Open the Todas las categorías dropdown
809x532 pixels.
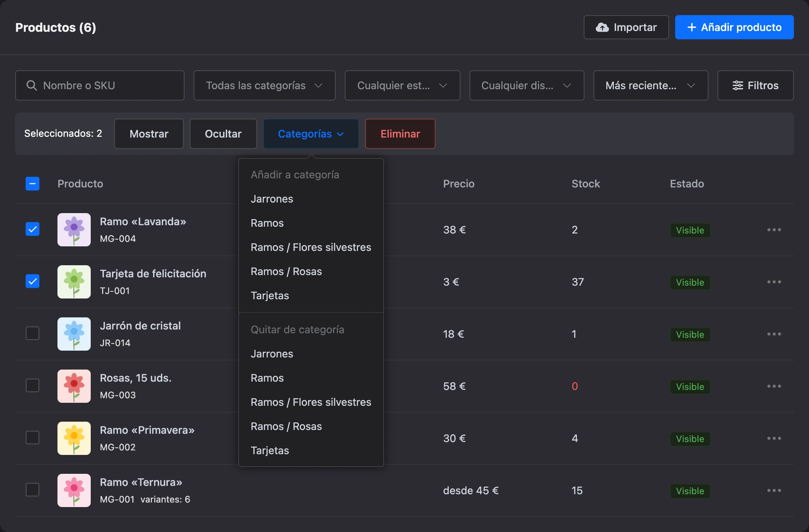click(x=264, y=85)
